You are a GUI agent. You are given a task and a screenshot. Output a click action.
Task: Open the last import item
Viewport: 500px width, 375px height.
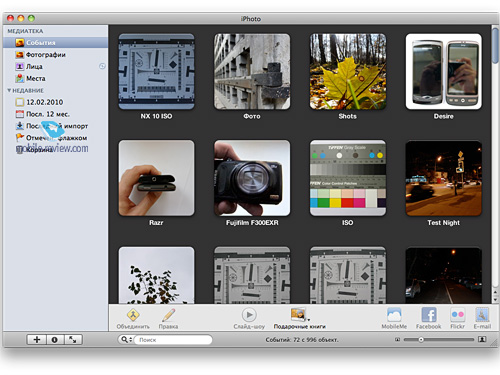(x=55, y=126)
